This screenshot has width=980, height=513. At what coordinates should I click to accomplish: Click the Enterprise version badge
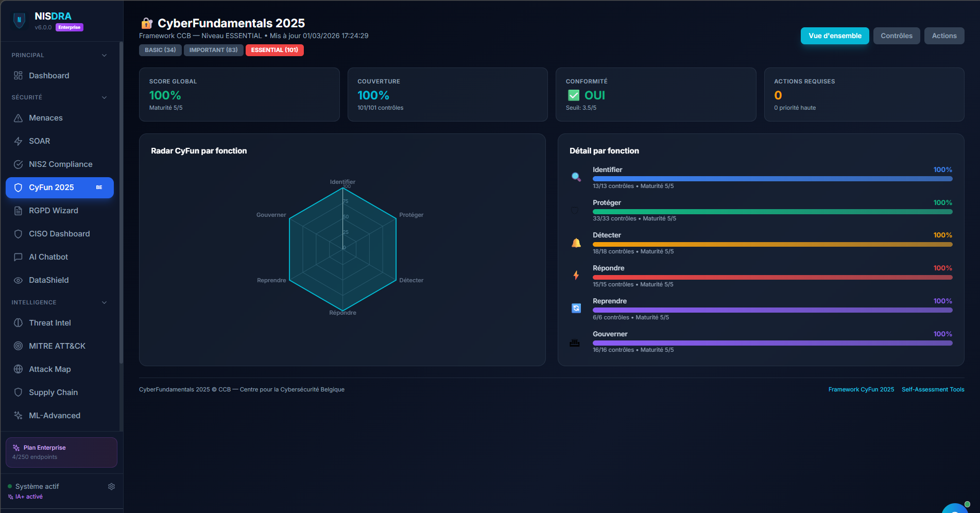tap(69, 27)
